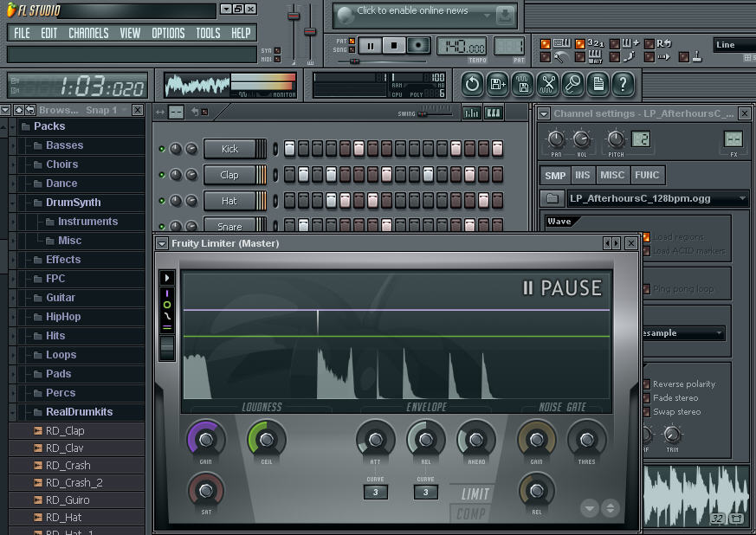Screen dimensions: 756x535
Task: Open the audio editor scissors icon
Action: [x=547, y=84]
